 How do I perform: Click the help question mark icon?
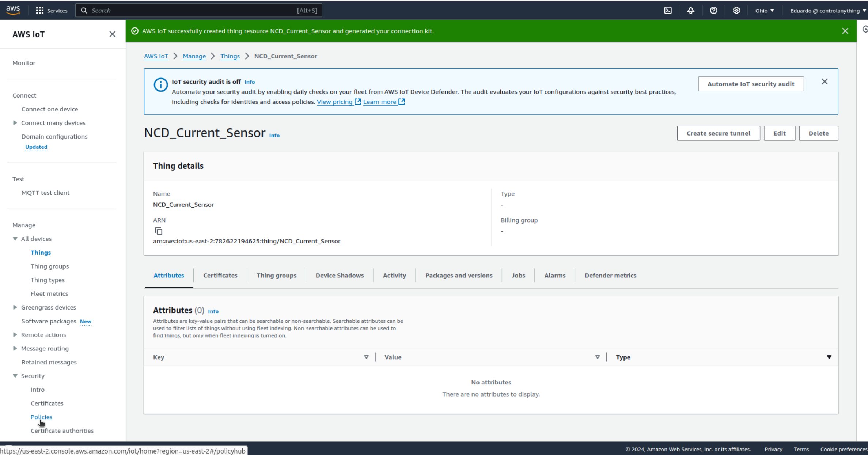713,10
